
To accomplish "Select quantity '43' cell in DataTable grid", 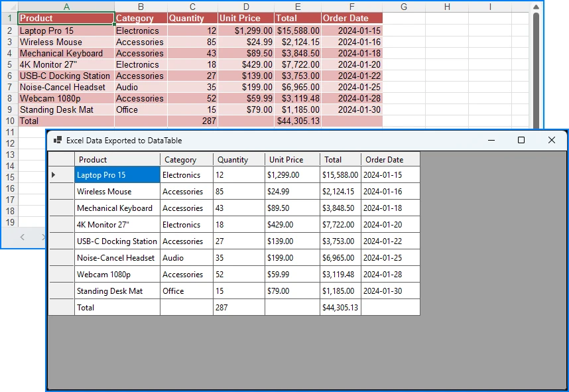I will [239, 208].
